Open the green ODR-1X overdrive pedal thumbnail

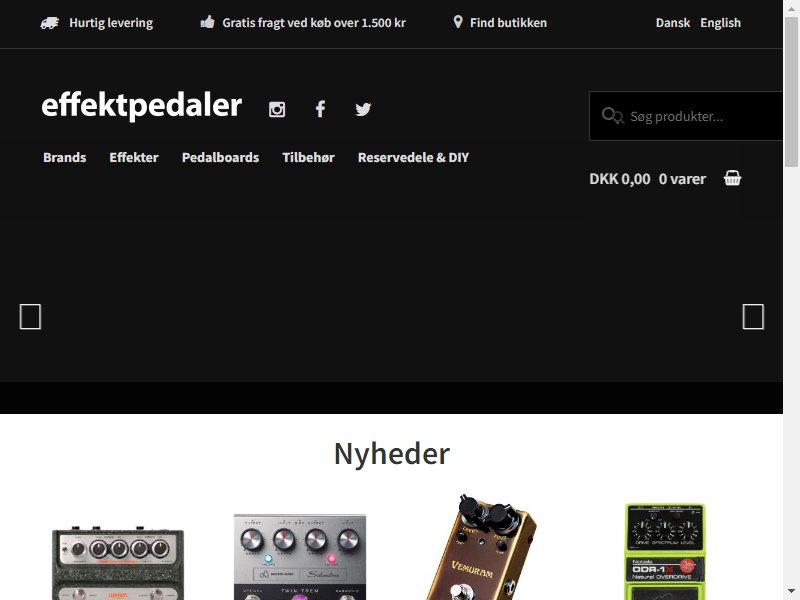665,551
